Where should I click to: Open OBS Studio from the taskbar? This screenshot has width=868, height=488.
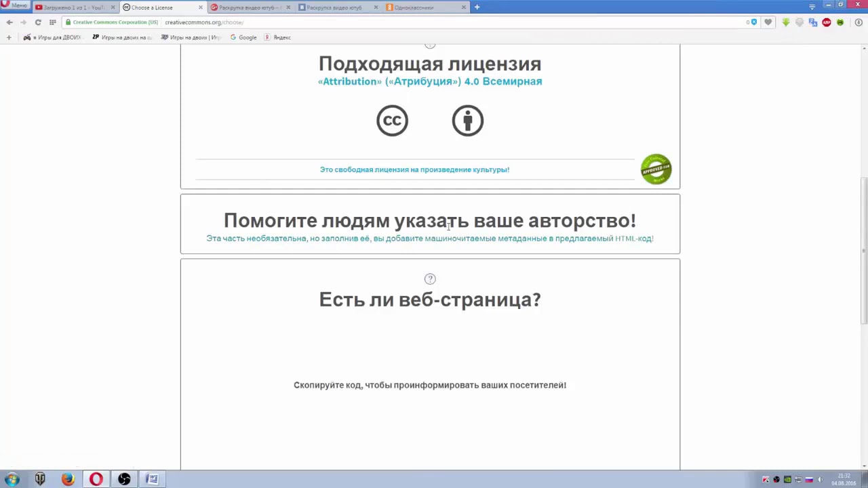click(x=124, y=479)
